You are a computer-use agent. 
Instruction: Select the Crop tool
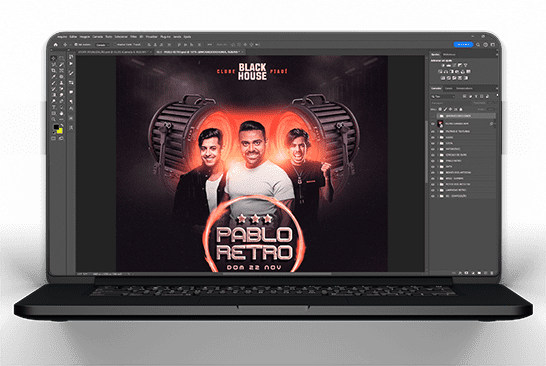(53, 70)
